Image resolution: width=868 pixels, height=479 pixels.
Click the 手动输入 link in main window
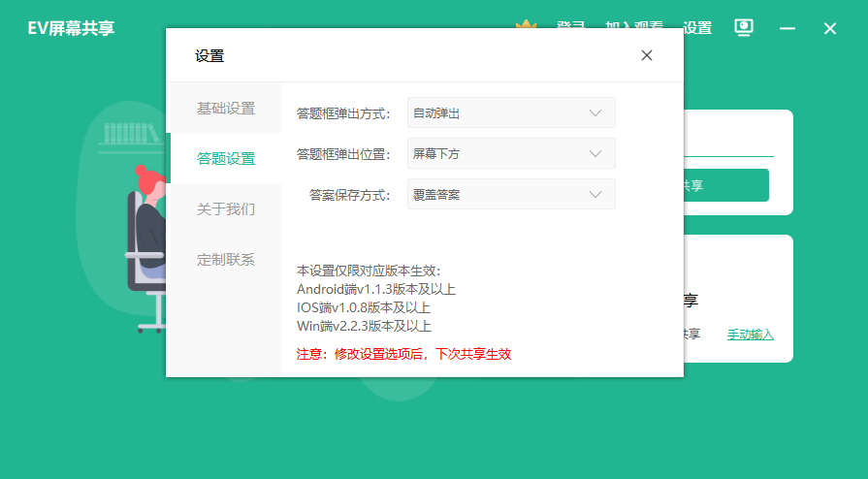pyautogui.click(x=750, y=335)
